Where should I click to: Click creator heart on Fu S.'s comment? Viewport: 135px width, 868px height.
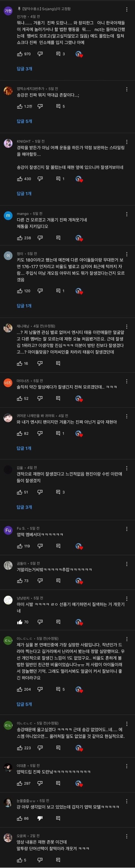[79, 546]
